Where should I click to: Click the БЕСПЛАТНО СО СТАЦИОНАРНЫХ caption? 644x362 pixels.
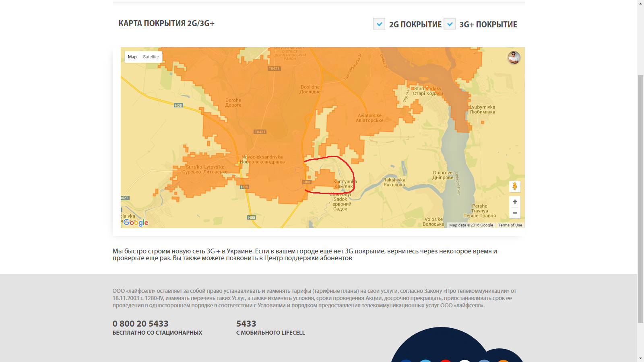(x=157, y=333)
